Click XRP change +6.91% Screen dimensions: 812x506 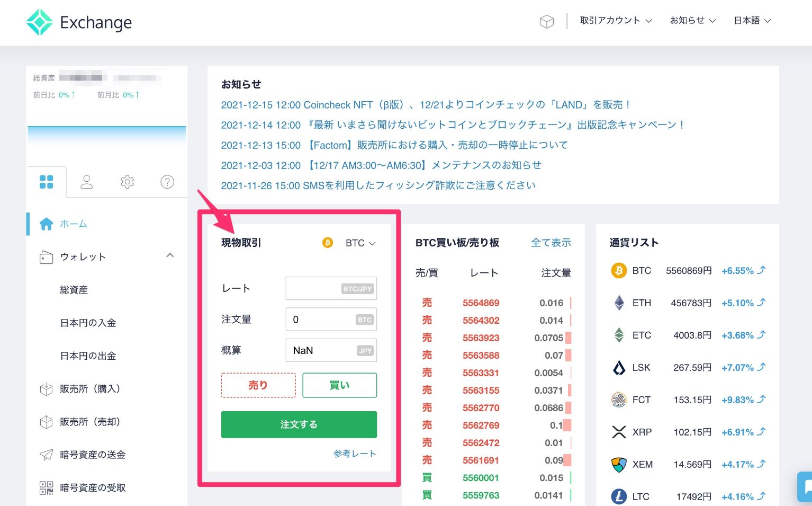(737, 432)
